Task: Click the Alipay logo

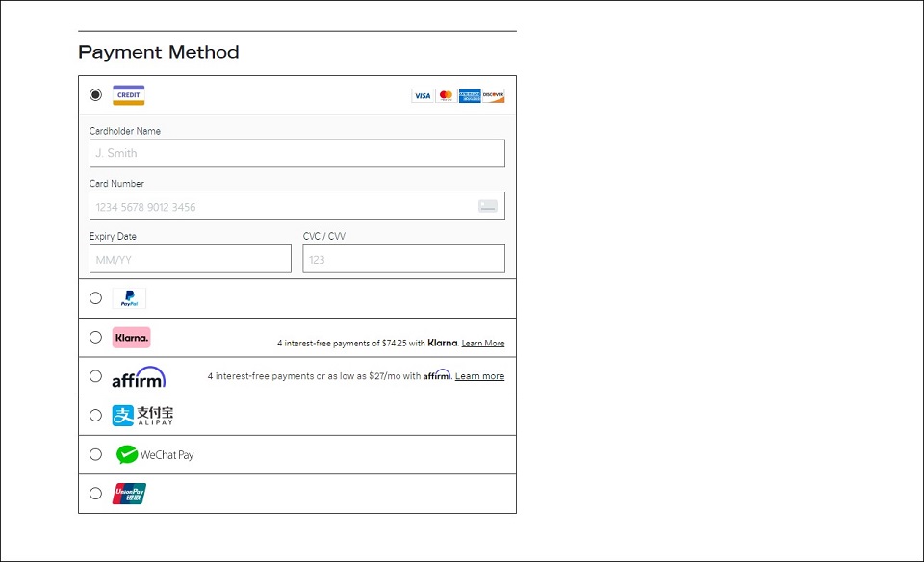Action: (x=142, y=416)
